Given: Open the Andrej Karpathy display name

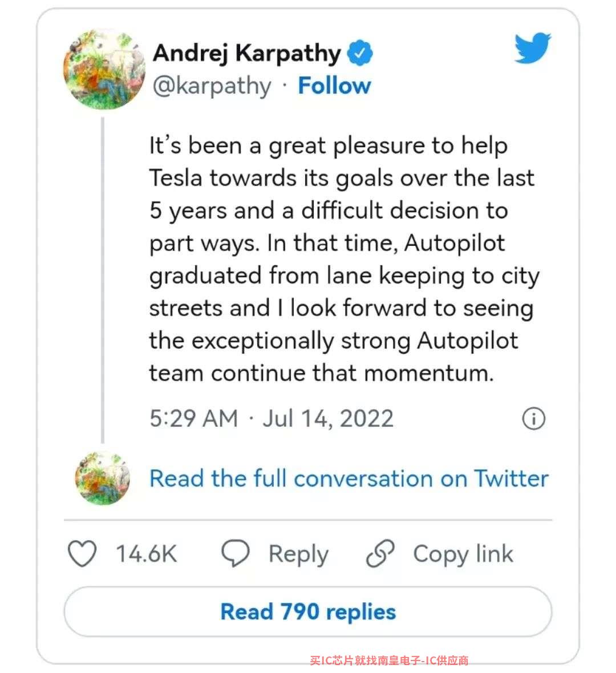Looking at the screenshot, I should click(247, 53).
